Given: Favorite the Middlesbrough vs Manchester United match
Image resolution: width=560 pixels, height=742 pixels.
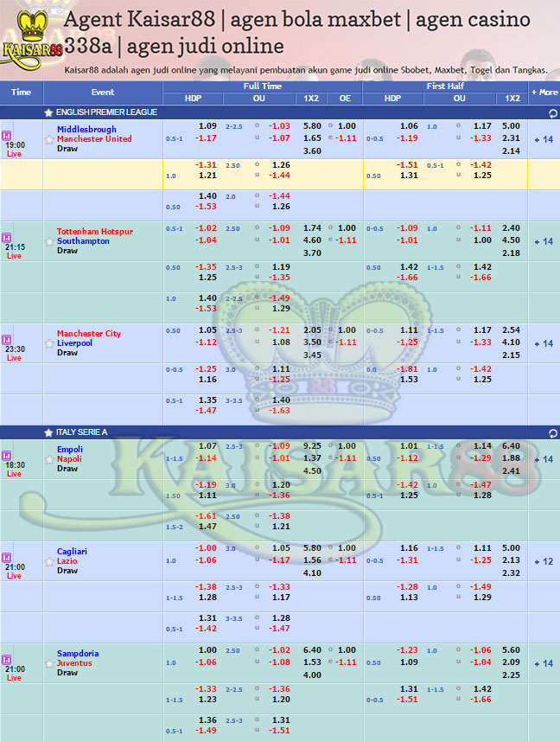Looking at the screenshot, I should coord(49,139).
